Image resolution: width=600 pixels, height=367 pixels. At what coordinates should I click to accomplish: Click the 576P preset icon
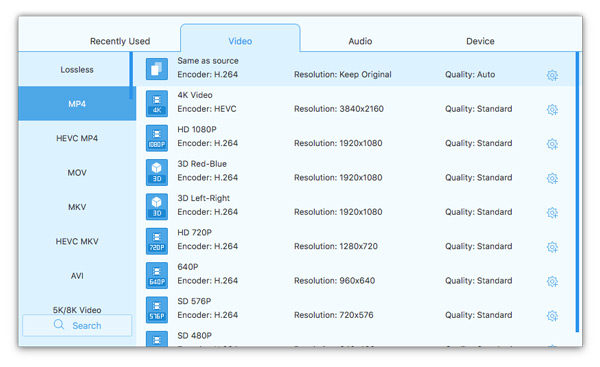[157, 310]
